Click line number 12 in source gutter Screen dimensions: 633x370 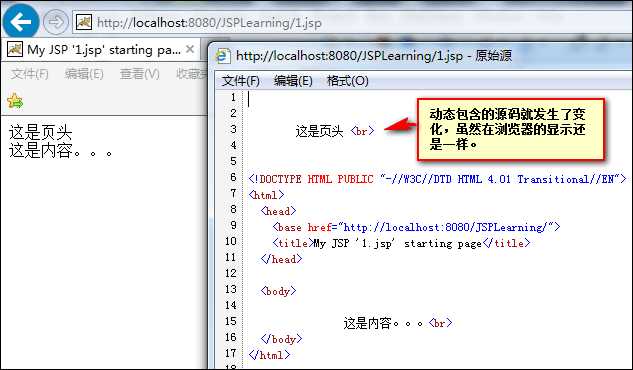click(231, 273)
